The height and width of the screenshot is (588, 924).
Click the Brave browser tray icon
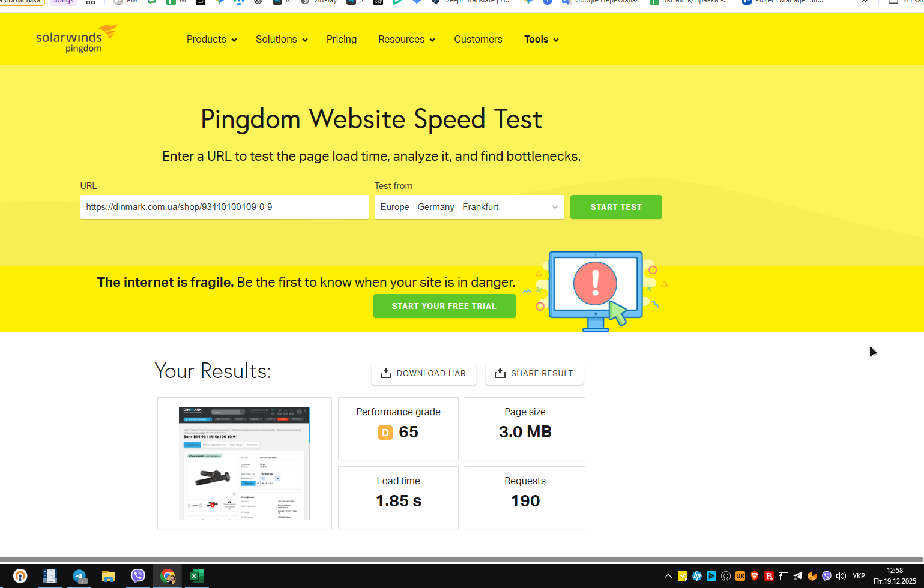tap(755, 576)
